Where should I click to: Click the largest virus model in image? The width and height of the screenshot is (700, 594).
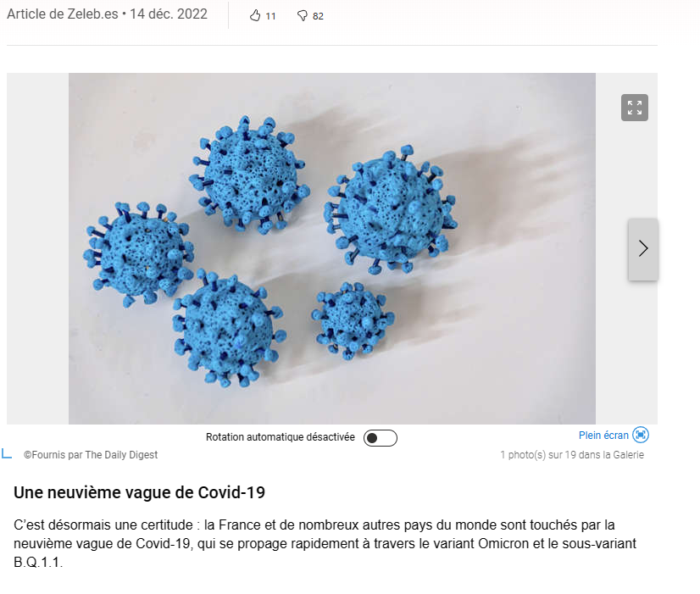point(392,210)
